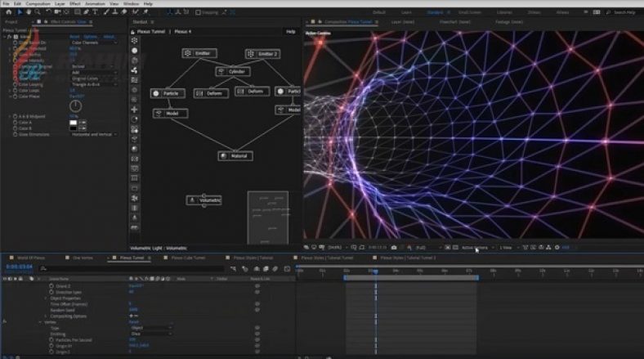Click the left Particle node

pos(167,93)
